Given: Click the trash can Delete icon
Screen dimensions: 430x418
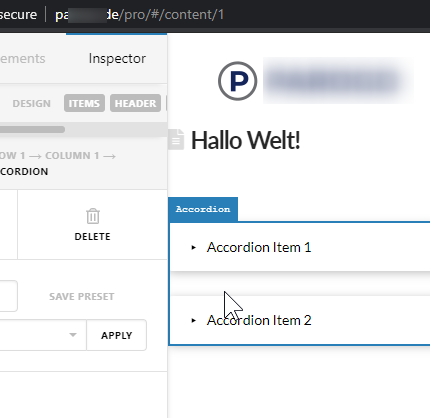Looking at the screenshot, I should click(x=93, y=216).
